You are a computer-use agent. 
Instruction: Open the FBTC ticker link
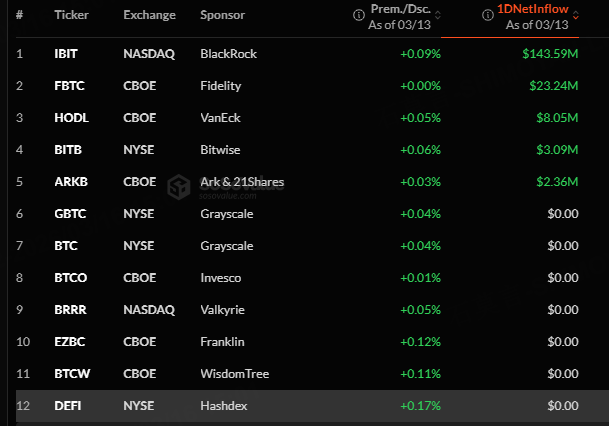(x=70, y=86)
